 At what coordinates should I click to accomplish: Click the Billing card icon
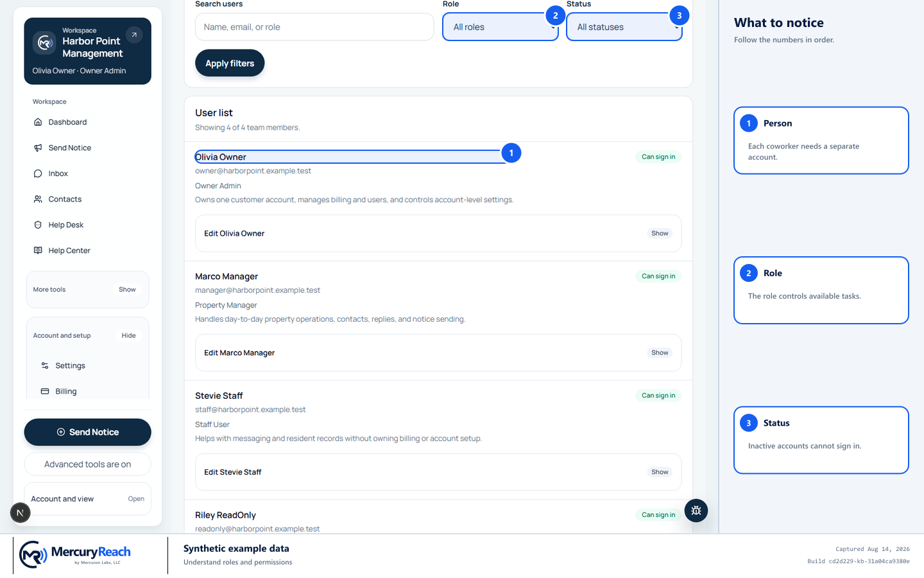click(x=45, y=391)
